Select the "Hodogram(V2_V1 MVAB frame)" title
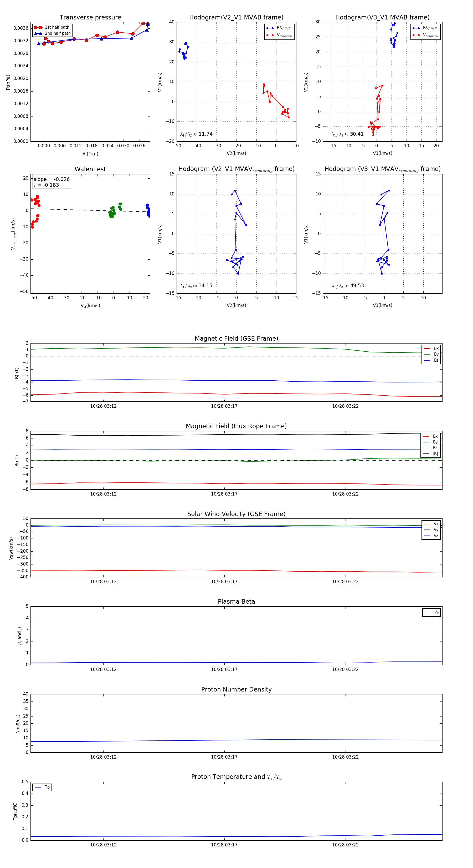Screen dimensions: 473x868 pos(236,17)
